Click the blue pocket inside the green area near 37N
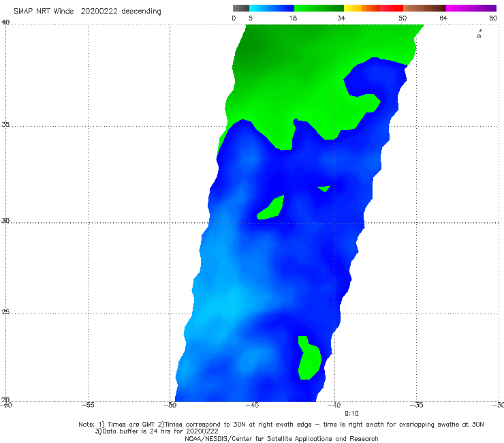Screen dimensions: 504x443 pyautogui.click(x=376, y=77)
